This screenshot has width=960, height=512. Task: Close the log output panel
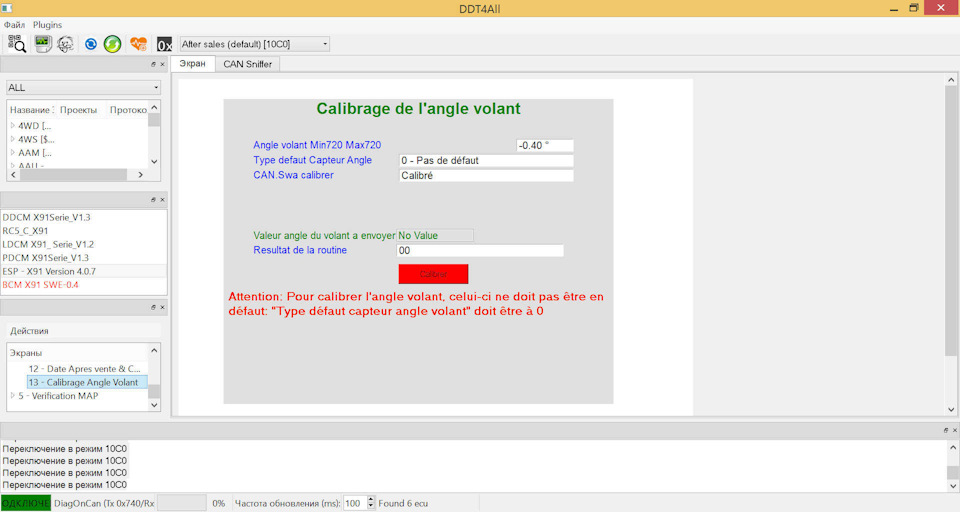click(x=954, y=431)
